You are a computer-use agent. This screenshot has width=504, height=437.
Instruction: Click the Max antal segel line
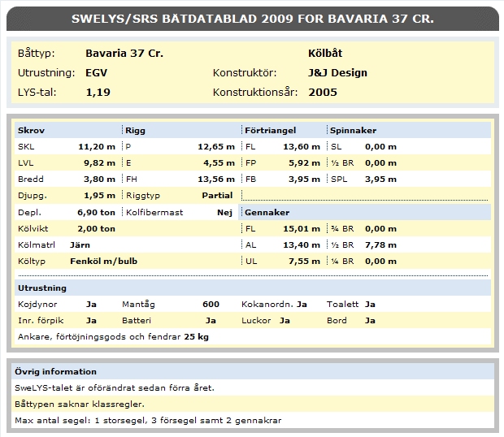coord(148,421)
